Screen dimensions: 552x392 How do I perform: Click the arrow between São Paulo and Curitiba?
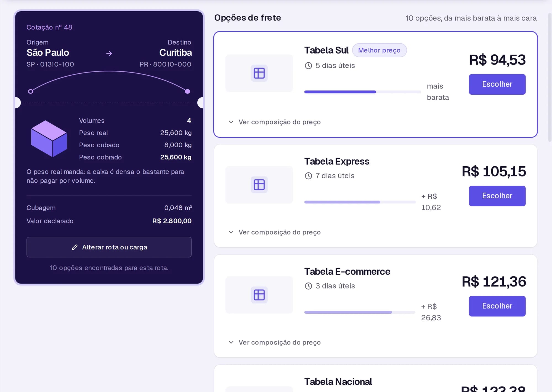click(109, 53)
